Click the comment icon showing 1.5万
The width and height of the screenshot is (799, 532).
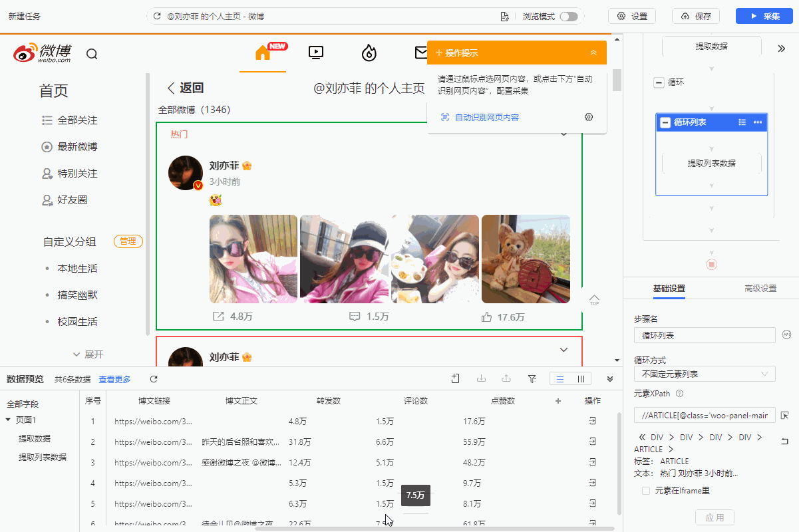[x=355, y=317]
